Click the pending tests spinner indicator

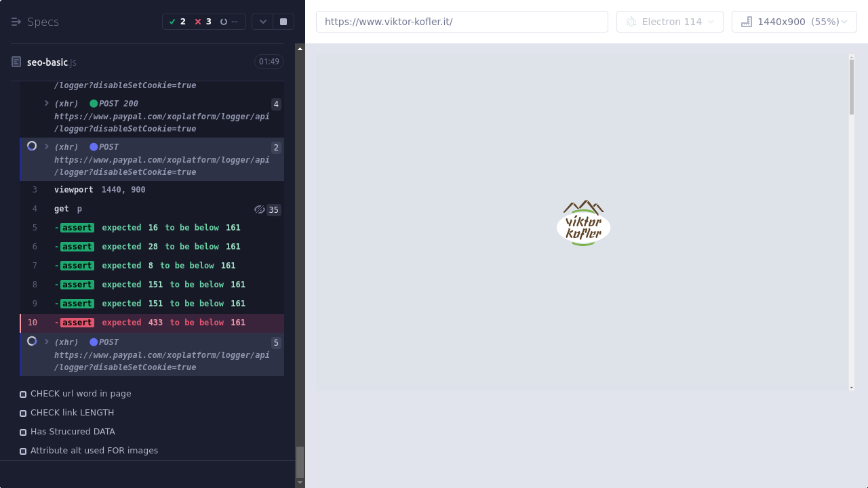tap(229, 22)
